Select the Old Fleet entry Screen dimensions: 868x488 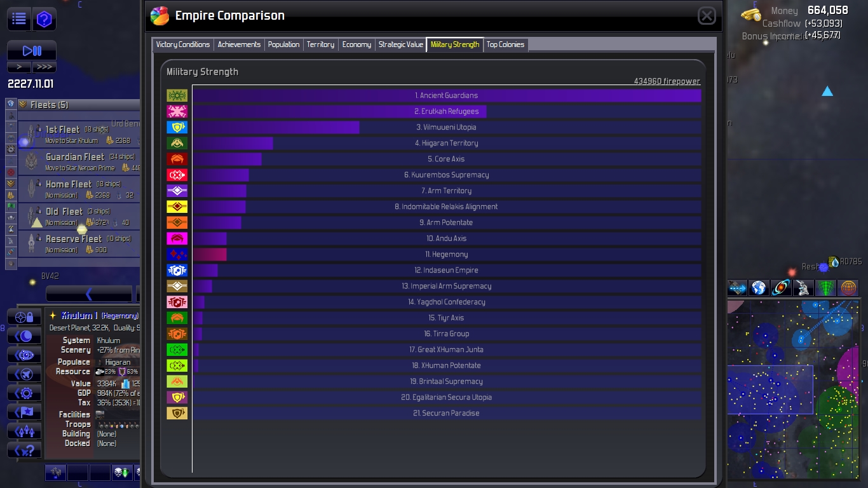(x=79, y=216)
